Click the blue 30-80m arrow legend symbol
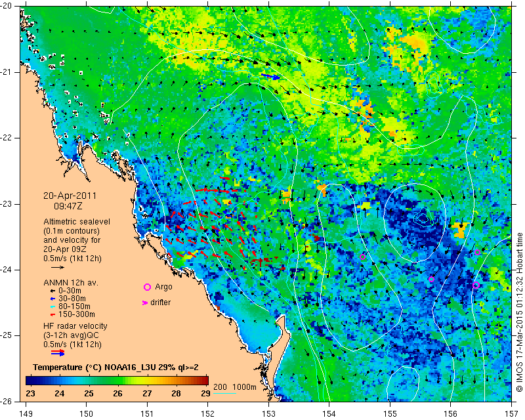The image size is (525, 420). click(52, 299)
